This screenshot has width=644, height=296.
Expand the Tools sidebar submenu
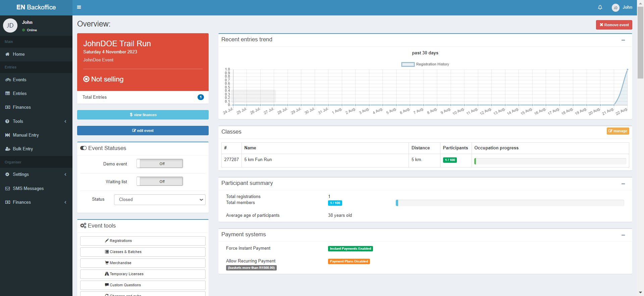pyautogui.click(x=36, y=121)
